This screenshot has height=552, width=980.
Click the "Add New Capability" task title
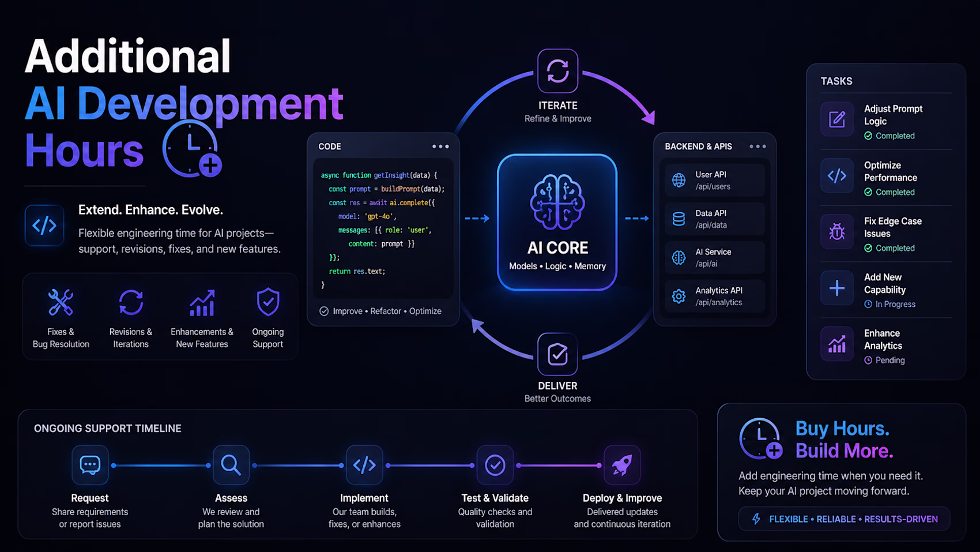[885, 284]
